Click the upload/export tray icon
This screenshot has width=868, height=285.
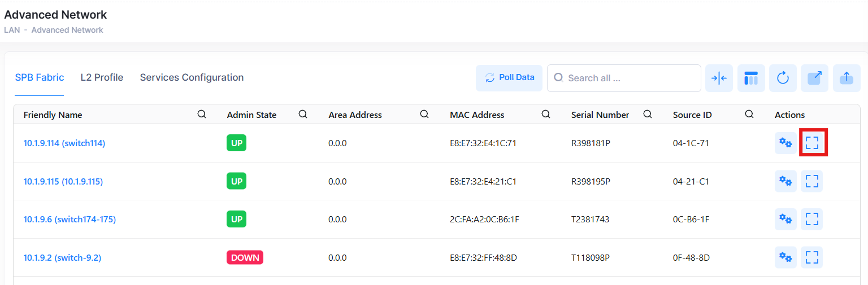pos(846,78)
